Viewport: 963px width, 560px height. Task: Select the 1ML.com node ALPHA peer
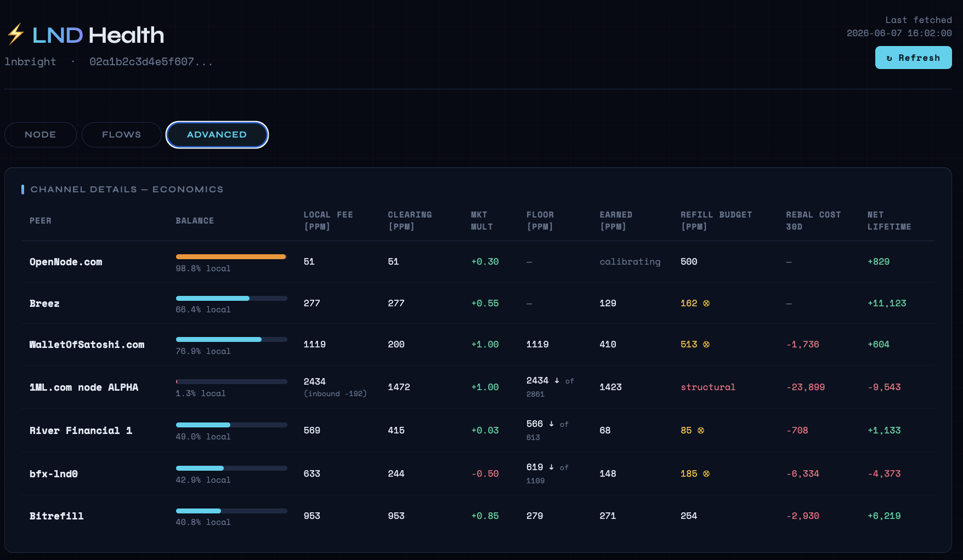pos(84,387)
